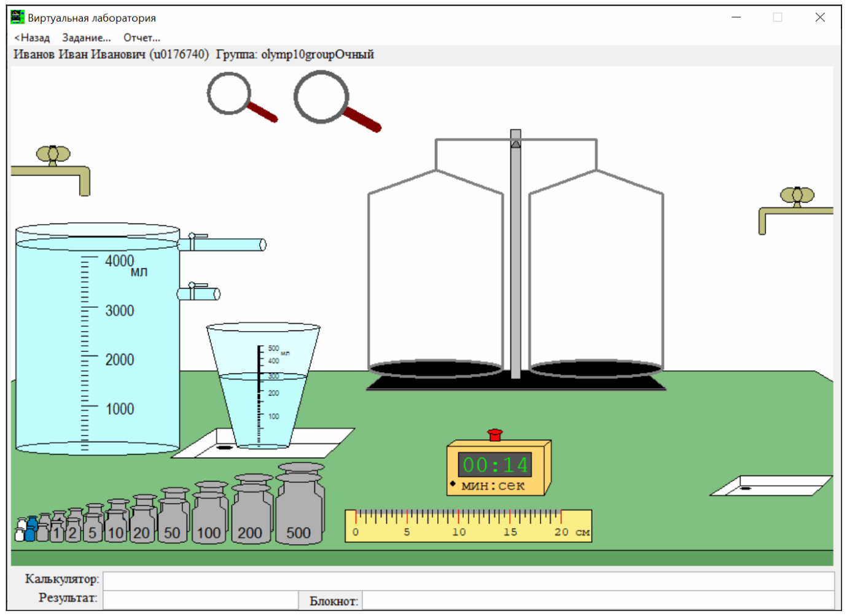Image resolution: width=847 pixels, height=616 pixels.
Task: Hit the red stopwatch button
Action: tap(495, 435)
